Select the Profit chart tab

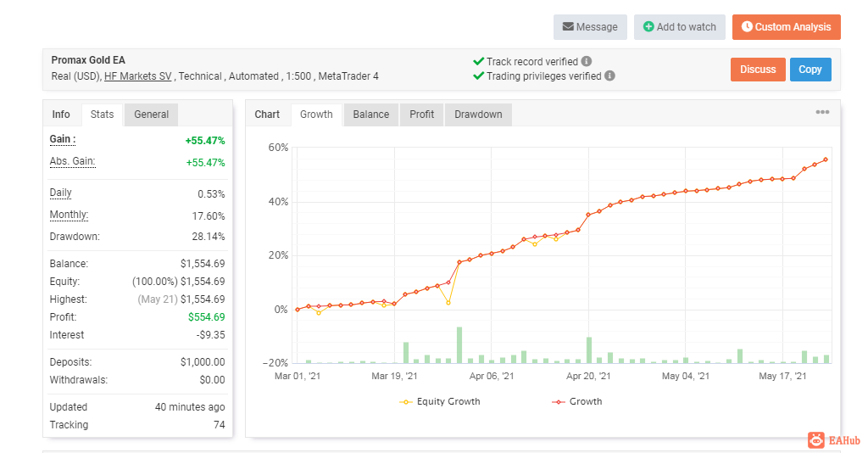click(x=421, y=115)
